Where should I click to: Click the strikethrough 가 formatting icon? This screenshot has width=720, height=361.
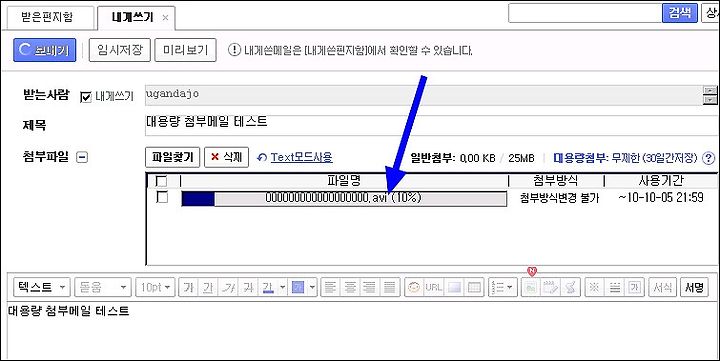(248, 288)
